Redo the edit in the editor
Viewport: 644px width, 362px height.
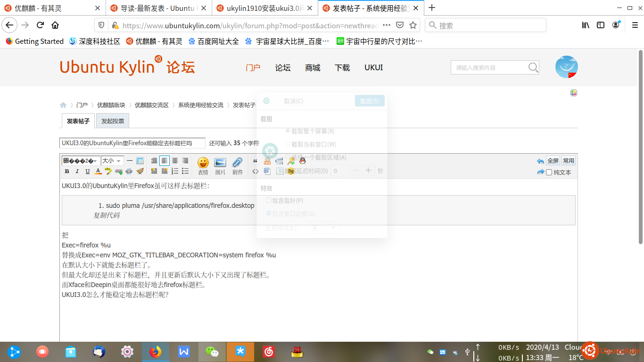pyautogui.click(x=540, y=172)
